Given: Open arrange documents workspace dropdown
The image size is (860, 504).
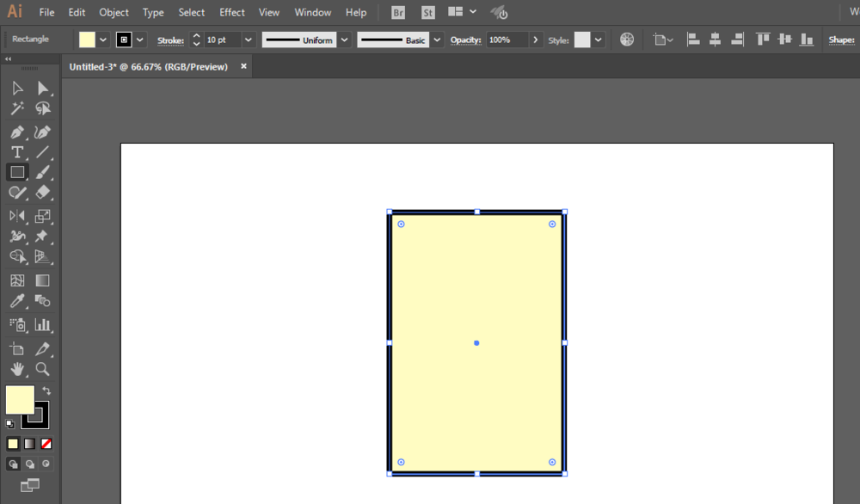Looking at the screenshot, I should (x=462, y=11).
